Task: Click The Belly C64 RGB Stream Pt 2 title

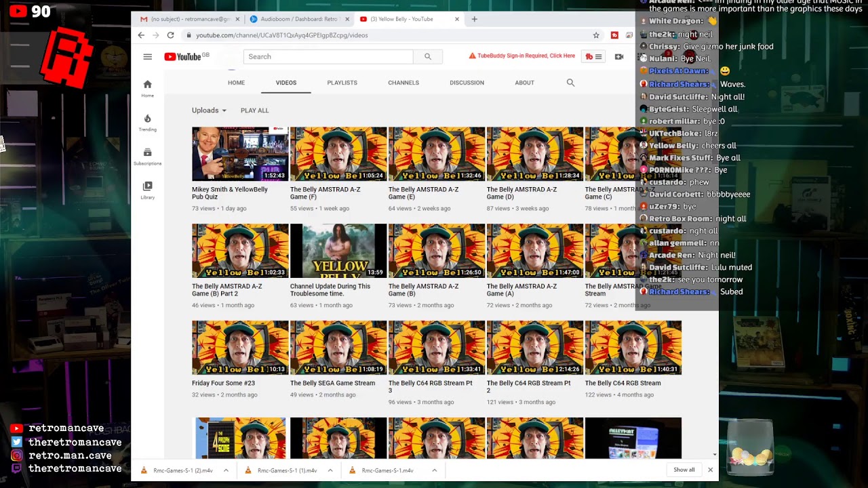Action: coord(529,386)
